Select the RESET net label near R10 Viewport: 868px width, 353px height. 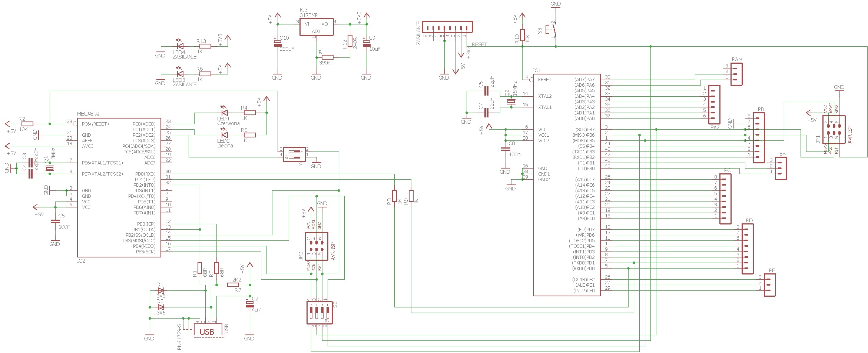coord(480,44)
